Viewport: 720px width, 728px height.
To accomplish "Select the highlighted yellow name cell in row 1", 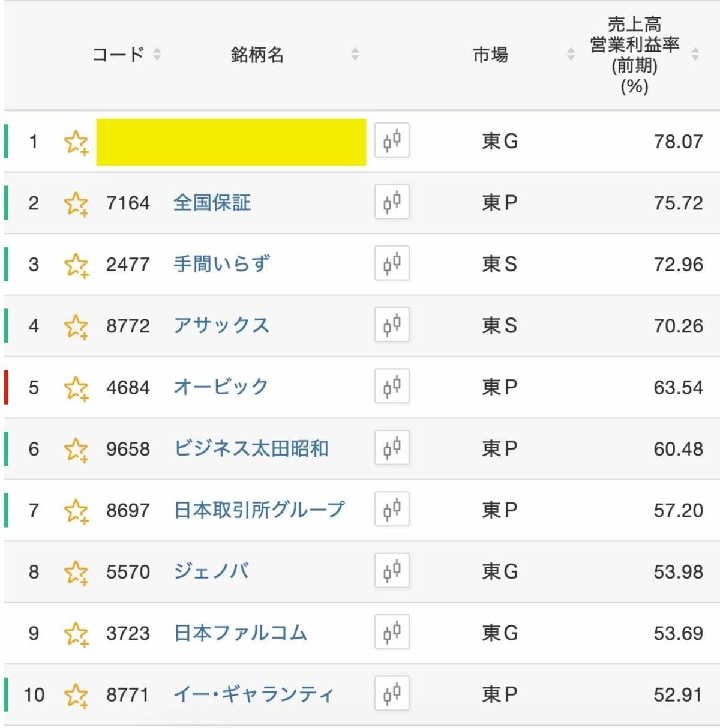I will (231, 140).
